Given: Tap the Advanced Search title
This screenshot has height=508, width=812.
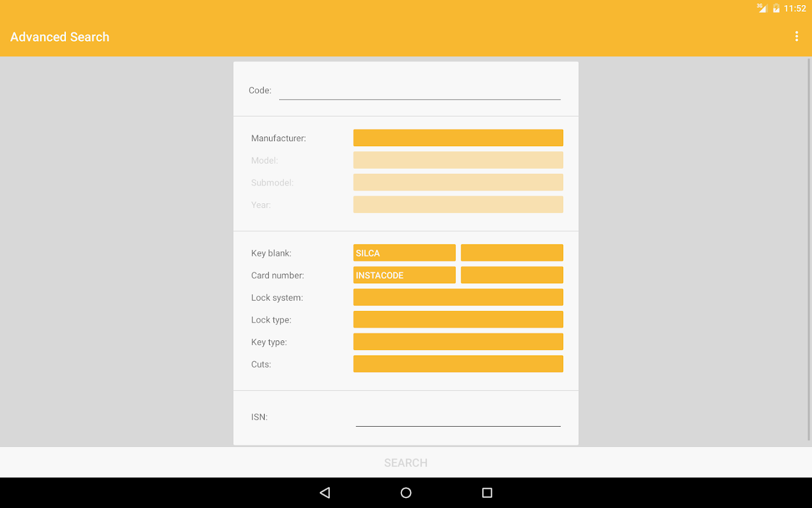Looking at the screenshot, I should click(59, 37).
